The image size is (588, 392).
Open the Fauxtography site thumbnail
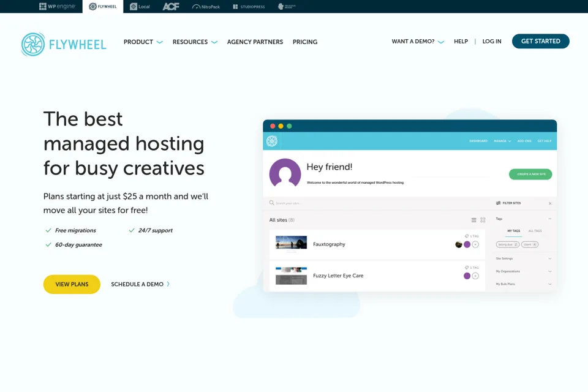291,243
